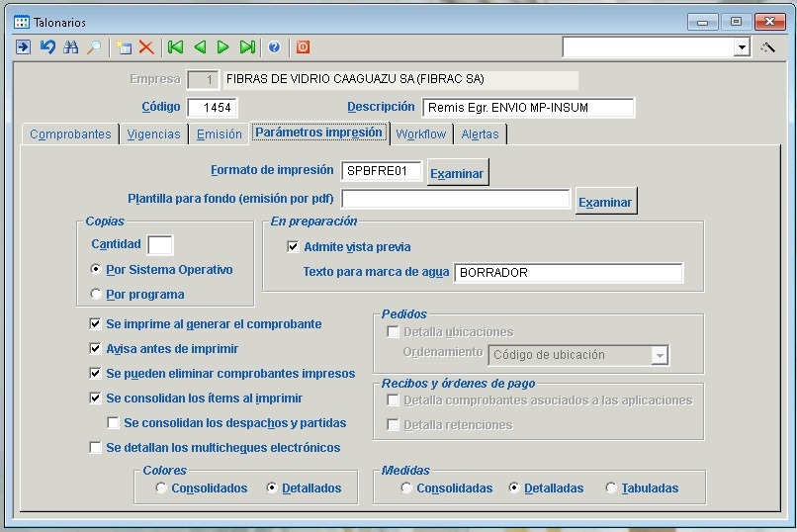Click the 'Texto para marca de agua' field

[569, 273]
